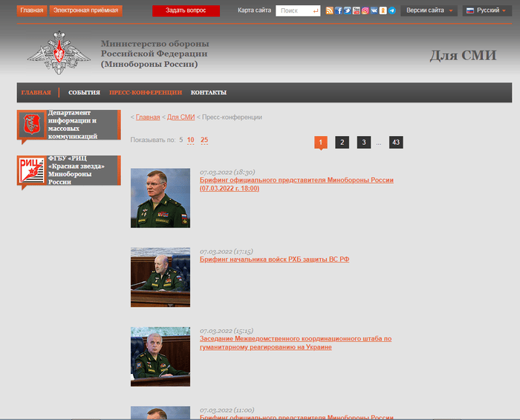Select КОНТАКТЫ menu item
Screen dimensions: 520x420
tap(209, 93)
